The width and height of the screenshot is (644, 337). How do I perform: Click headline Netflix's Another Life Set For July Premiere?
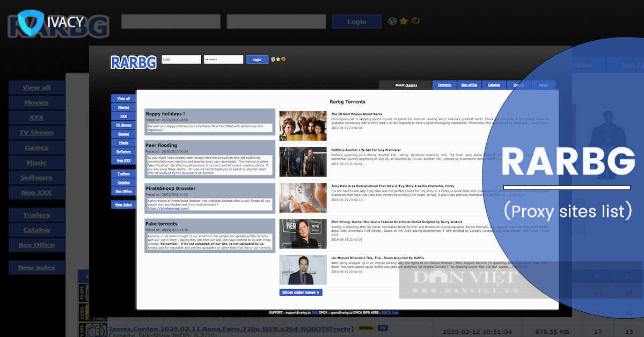pyautogui.click(x=366, y=150)
